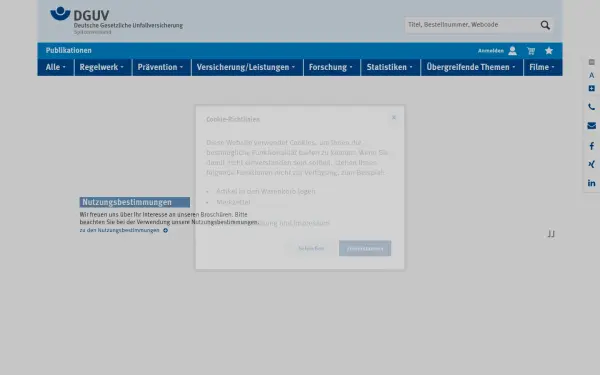Open the Facebook icon in sidebar

click(592, 146)
